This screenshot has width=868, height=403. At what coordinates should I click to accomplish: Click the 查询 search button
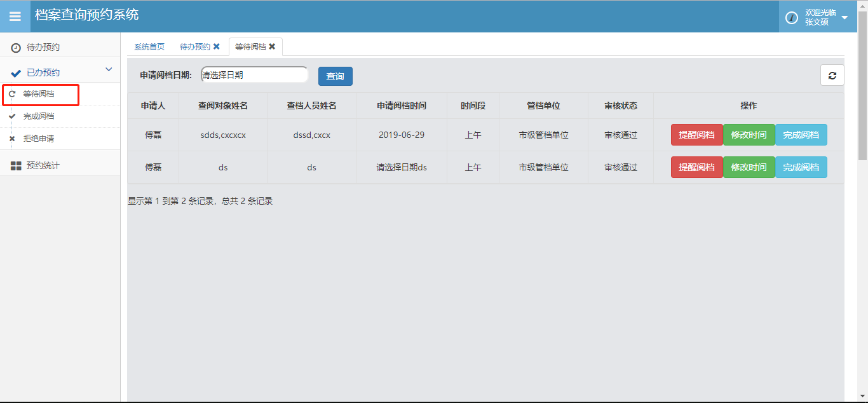(x=335, y=76)
